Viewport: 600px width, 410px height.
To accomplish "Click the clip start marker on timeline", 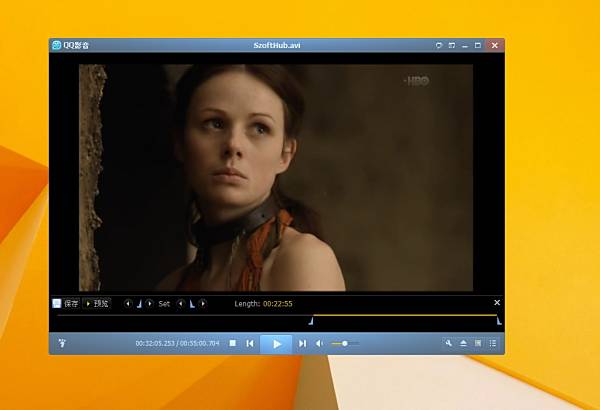I will point(311,321).
